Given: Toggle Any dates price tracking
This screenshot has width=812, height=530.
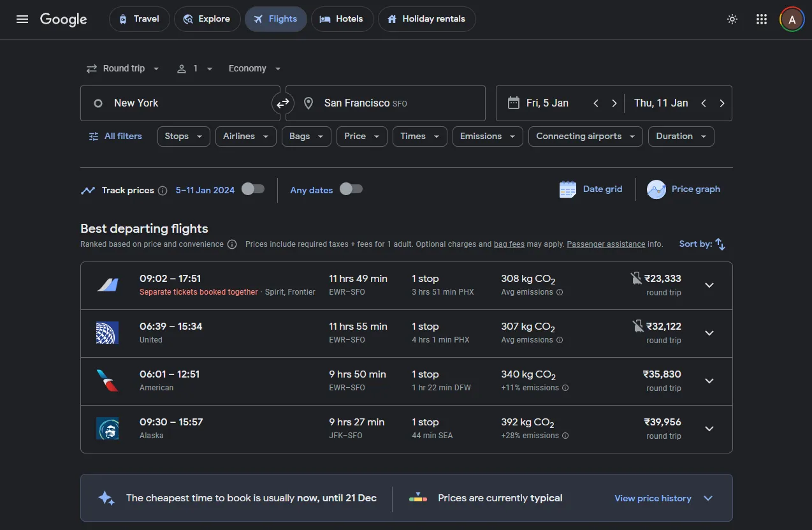Looking at the screenshot, I should [x=351, y=189].
